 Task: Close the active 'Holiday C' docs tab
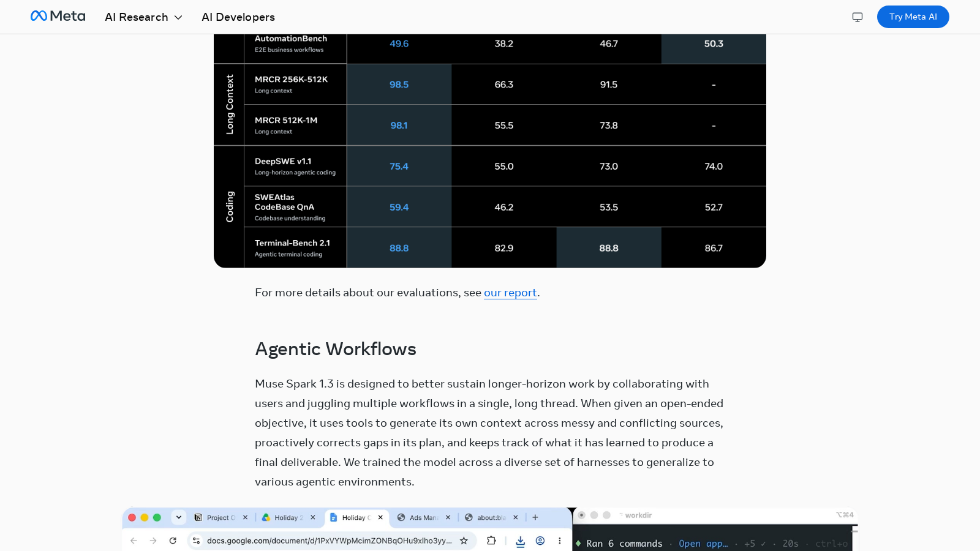tap(380, 517)
